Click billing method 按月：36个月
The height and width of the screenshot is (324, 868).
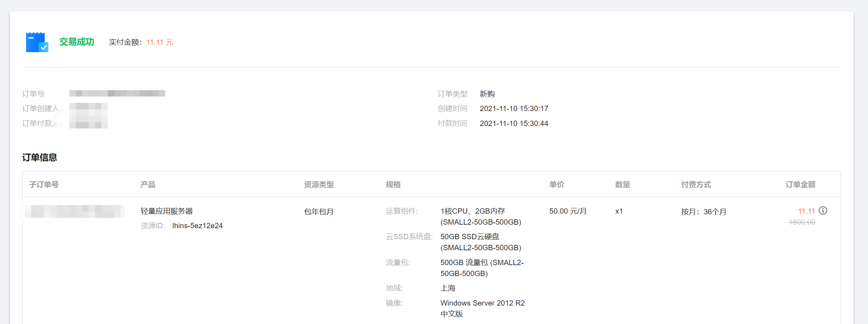click(704, 212)
